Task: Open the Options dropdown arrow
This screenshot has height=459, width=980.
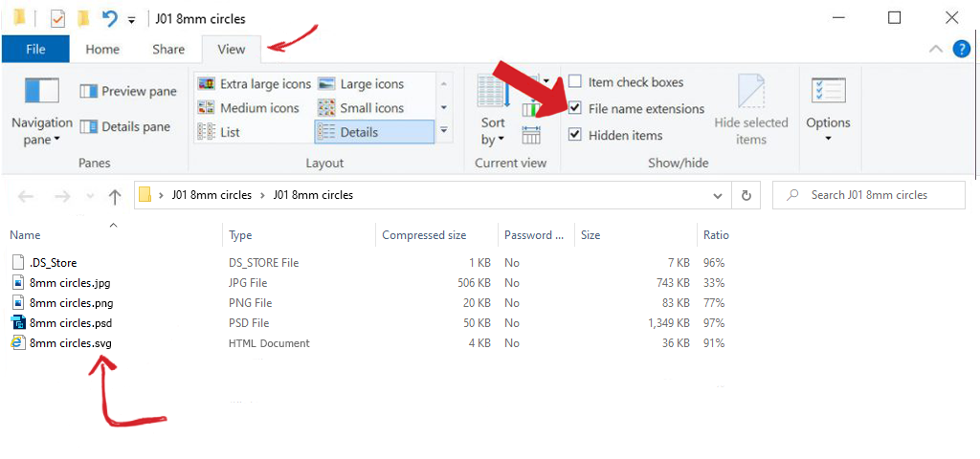Action: pos(828,139)
